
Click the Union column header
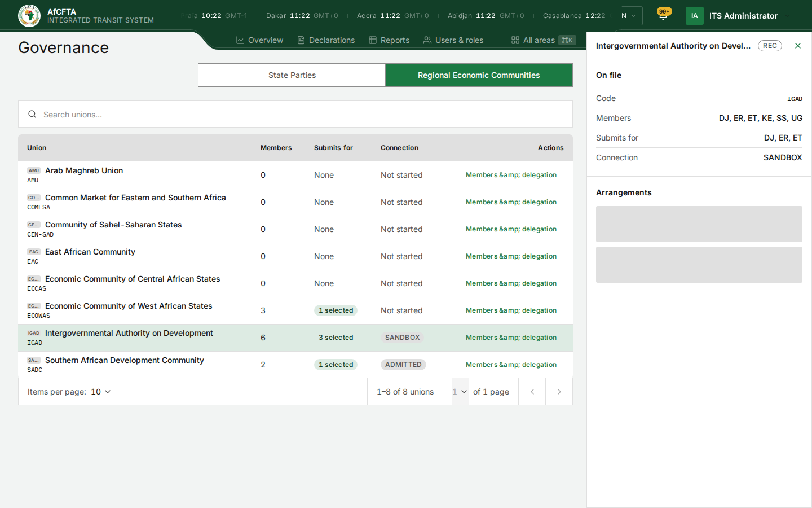click(x=37, y=148)
